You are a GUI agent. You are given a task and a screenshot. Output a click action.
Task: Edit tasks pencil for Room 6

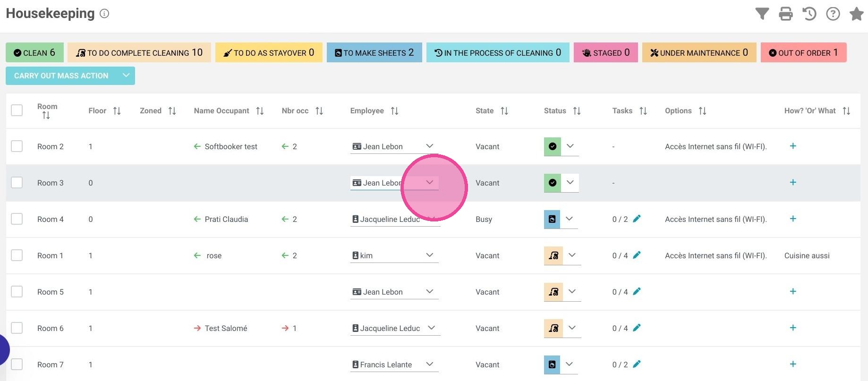tap(637, 328)
